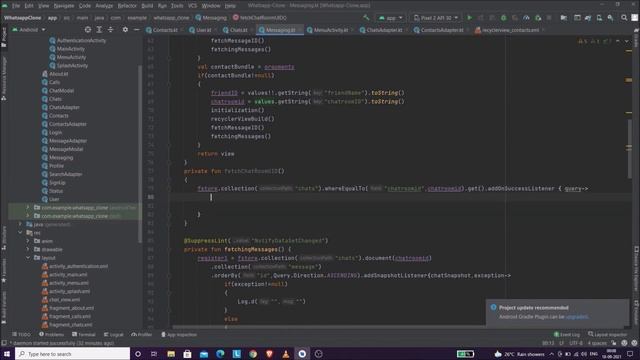This screenshot has width=640, height=360.
Task: Hide the Project panel with the minus icon
Action: click(137, 30)
